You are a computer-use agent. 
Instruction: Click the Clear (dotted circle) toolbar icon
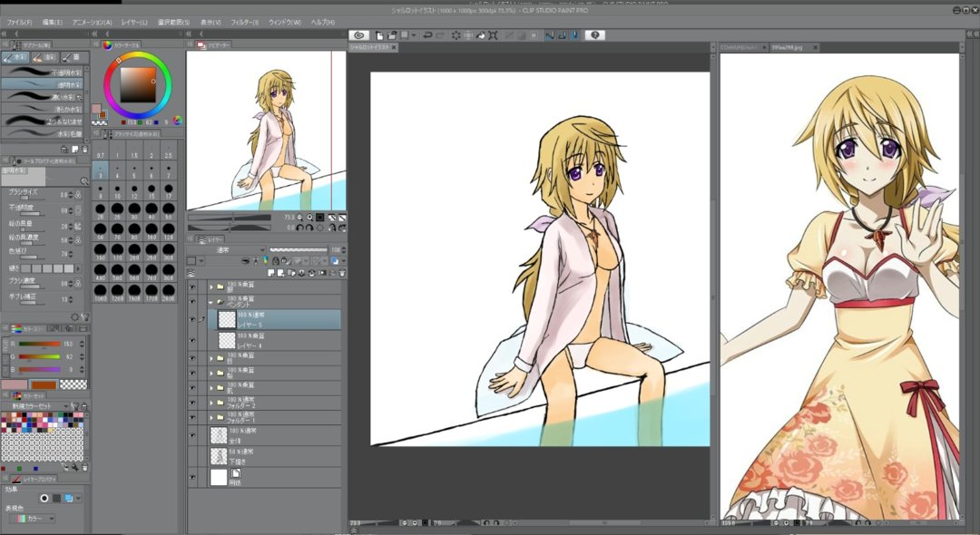coord(456,35)
